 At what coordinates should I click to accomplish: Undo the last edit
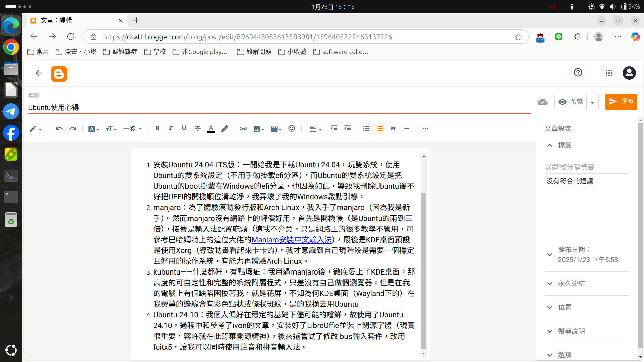(59, 128)
